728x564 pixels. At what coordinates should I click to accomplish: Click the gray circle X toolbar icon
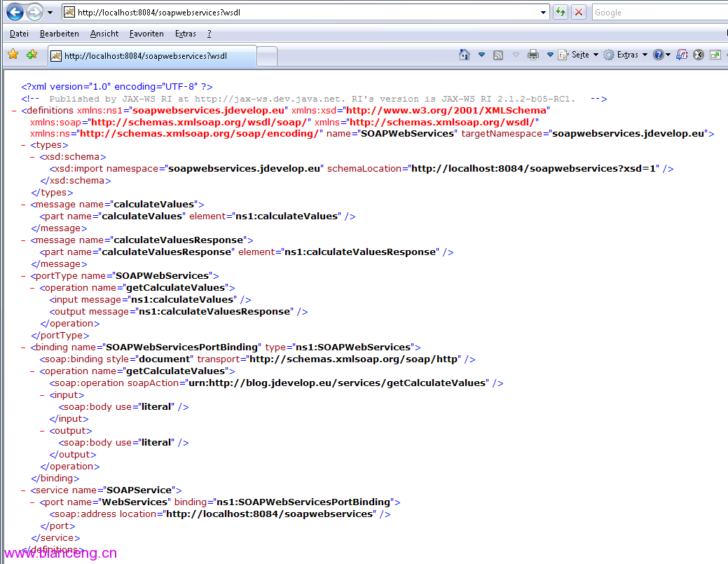(x=699, y=55)
